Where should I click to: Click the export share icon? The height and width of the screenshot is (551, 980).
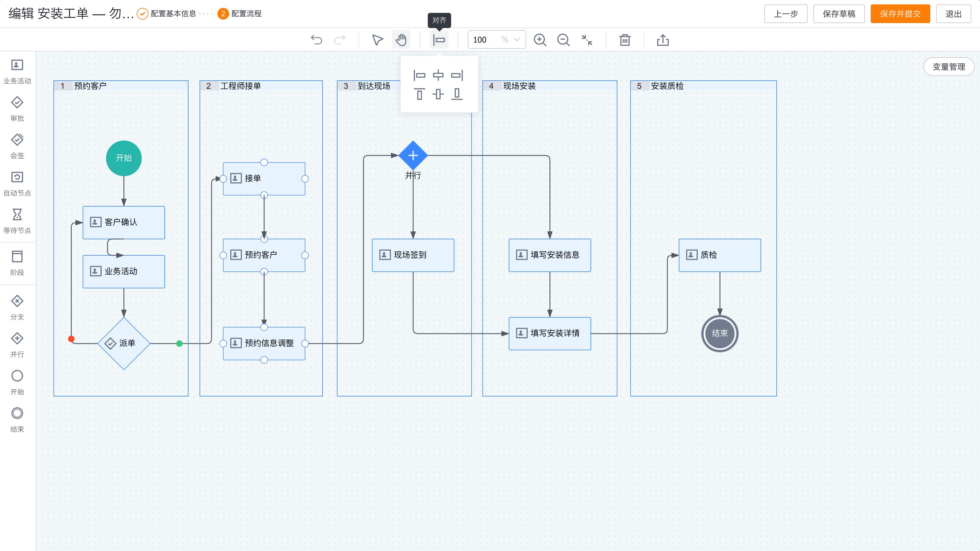pos(663,40)
